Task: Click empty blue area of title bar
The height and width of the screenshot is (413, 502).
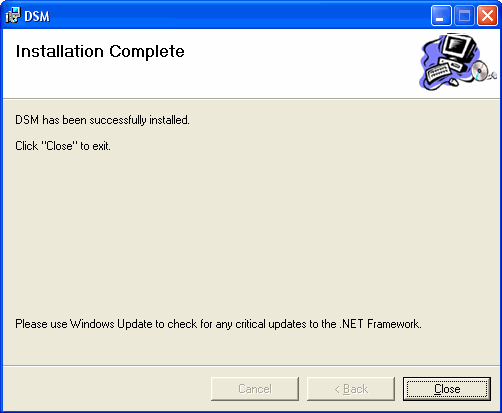Action: click(233, 15)
